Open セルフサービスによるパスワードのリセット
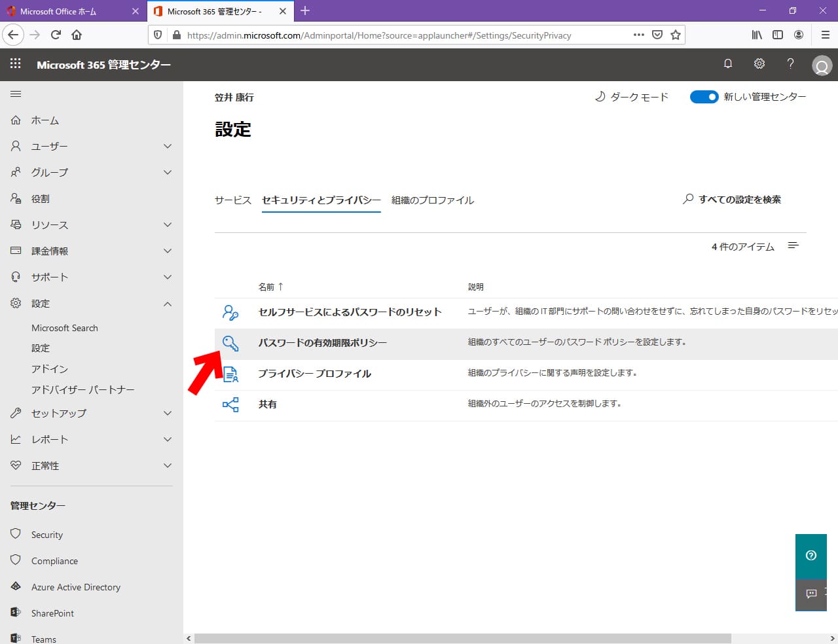Viewport: 838px width, 644px height. 350,312
